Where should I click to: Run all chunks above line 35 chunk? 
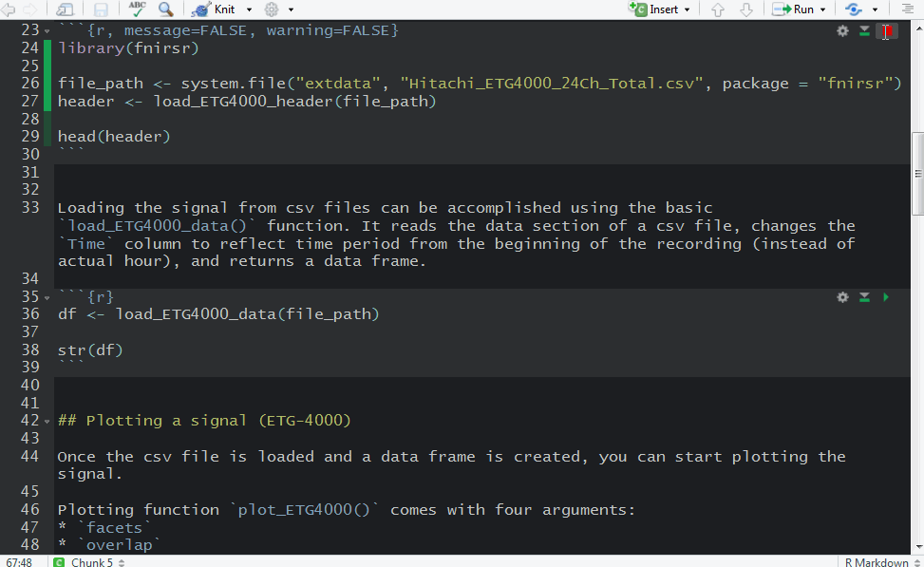(864, 297)
